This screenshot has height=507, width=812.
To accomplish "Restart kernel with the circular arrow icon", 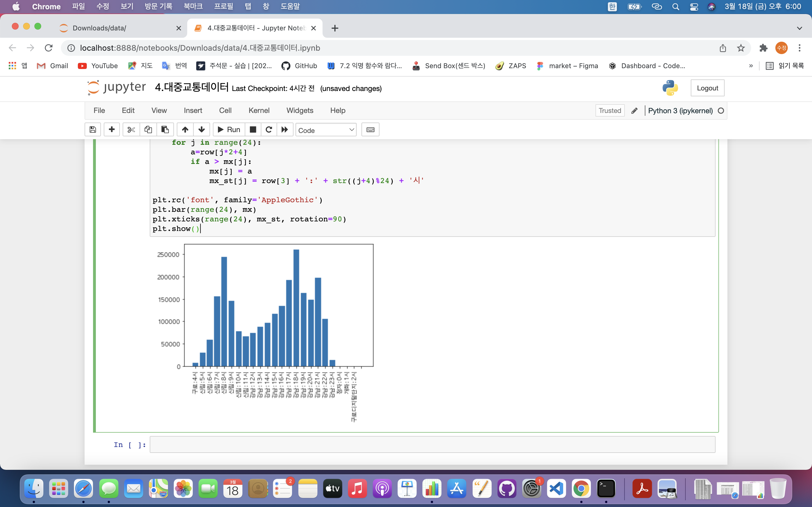I will (269, 130).
